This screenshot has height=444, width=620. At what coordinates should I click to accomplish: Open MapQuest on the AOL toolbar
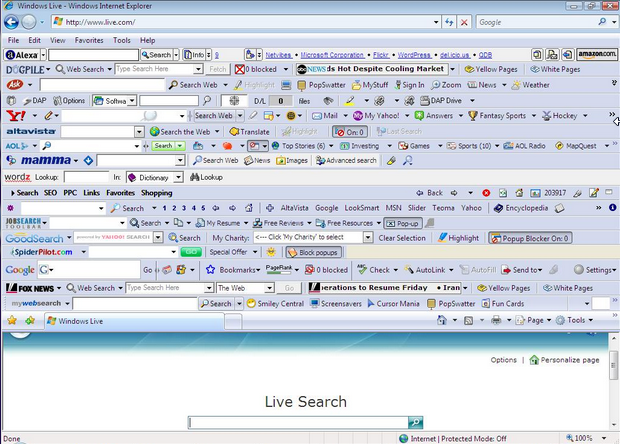576,146
